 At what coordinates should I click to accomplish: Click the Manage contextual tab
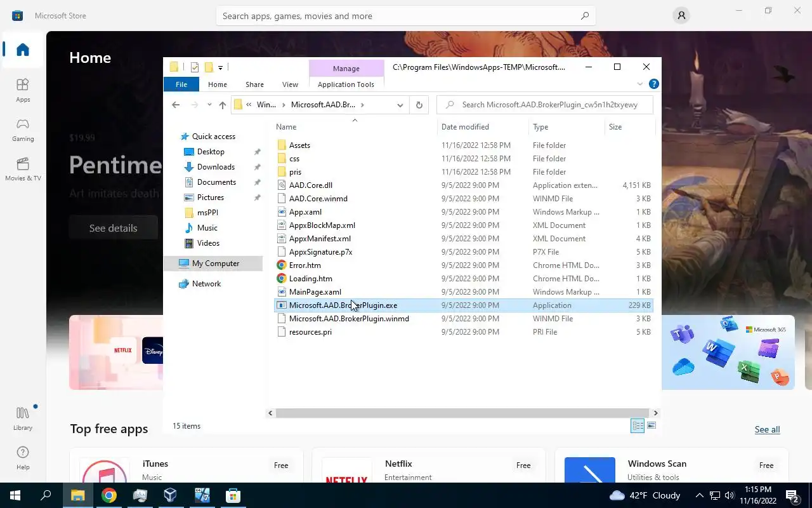coord(346,68)
